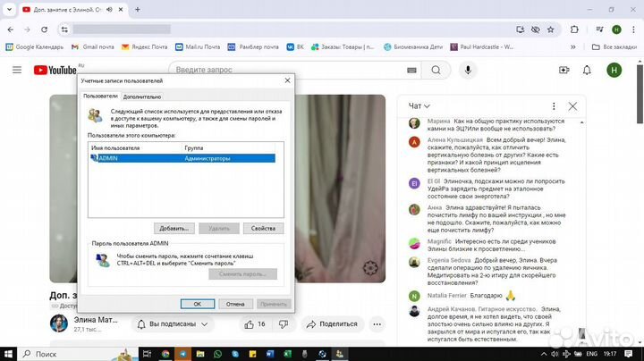This screenshot has height=361, width=644.
Task: Expand the Чат dropdown header
Action: pos(419,106)
